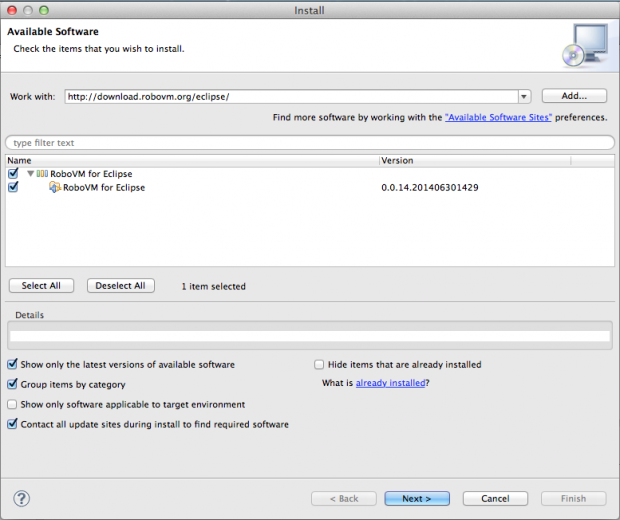Click the RoboVM category group icon
The width and height of the screenshot is (620, 520).
(x=42, y=174)
